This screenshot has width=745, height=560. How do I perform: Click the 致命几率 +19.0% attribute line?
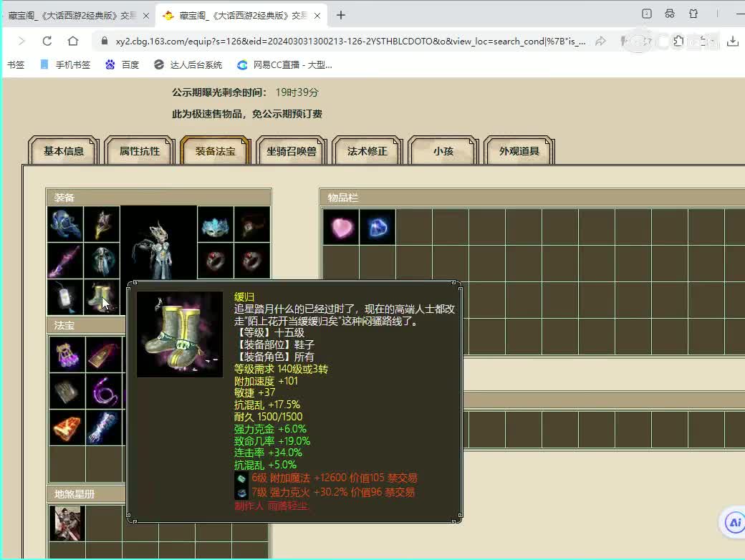click(x=272, y=441)
